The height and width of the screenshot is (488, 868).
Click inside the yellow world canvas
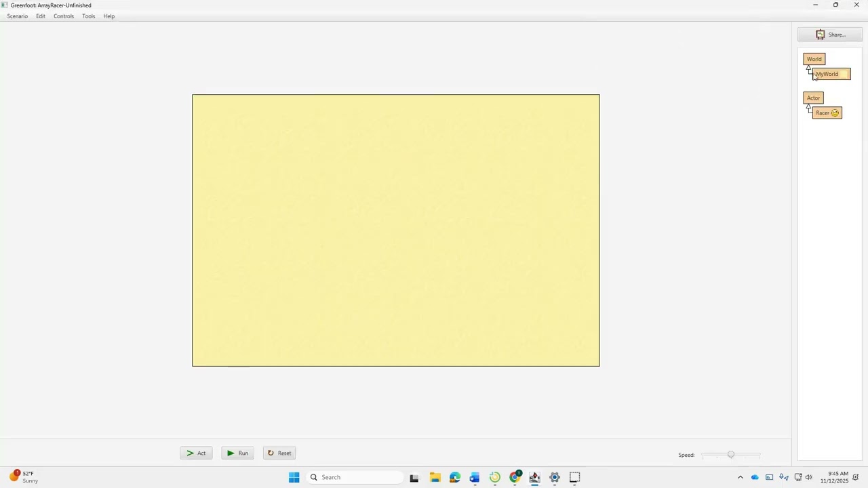(x=396, y=230)
